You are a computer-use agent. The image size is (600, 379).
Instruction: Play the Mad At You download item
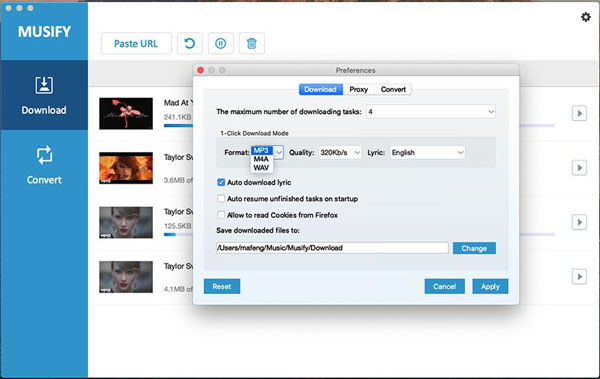579,113
